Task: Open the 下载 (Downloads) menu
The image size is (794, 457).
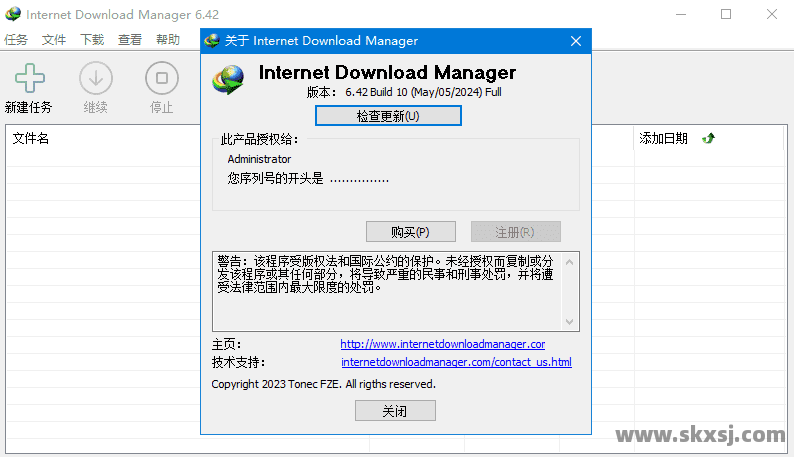Action: click(92, 40)
